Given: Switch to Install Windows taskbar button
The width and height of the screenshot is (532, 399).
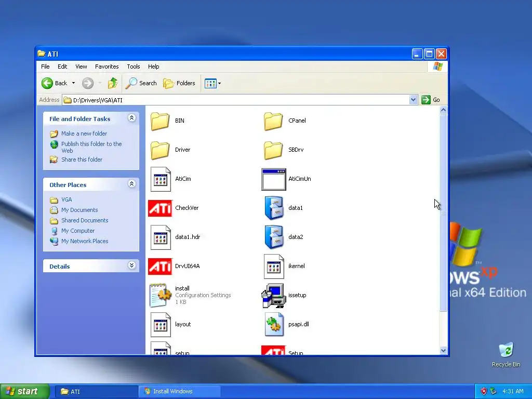Looking at the screenshot, I should click(179, 391).
